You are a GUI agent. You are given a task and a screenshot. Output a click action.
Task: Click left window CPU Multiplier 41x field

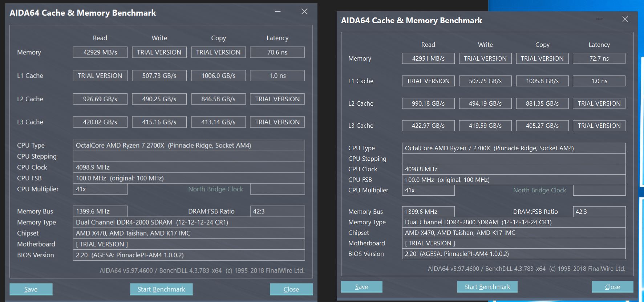point(100,189)
